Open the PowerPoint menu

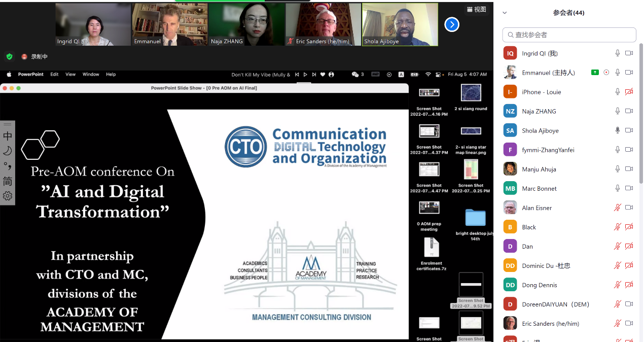pyautogui.click(x=31, y=75)
